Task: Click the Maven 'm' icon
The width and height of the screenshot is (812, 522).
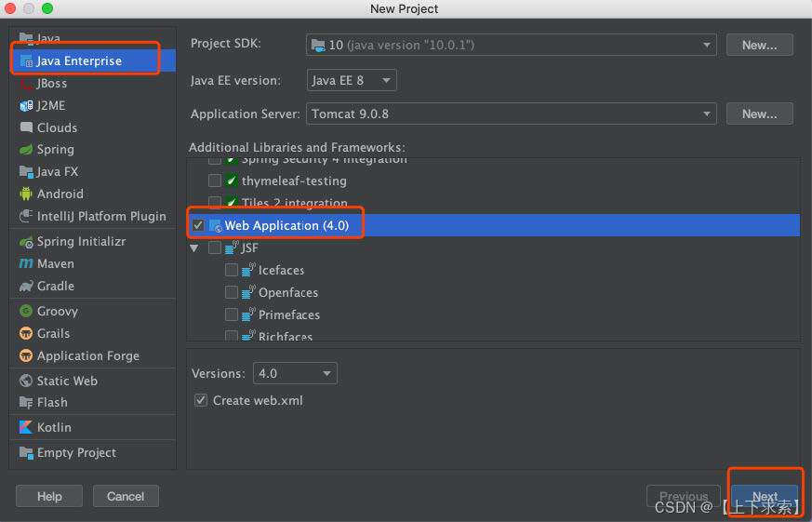Action: click(26, 263)
